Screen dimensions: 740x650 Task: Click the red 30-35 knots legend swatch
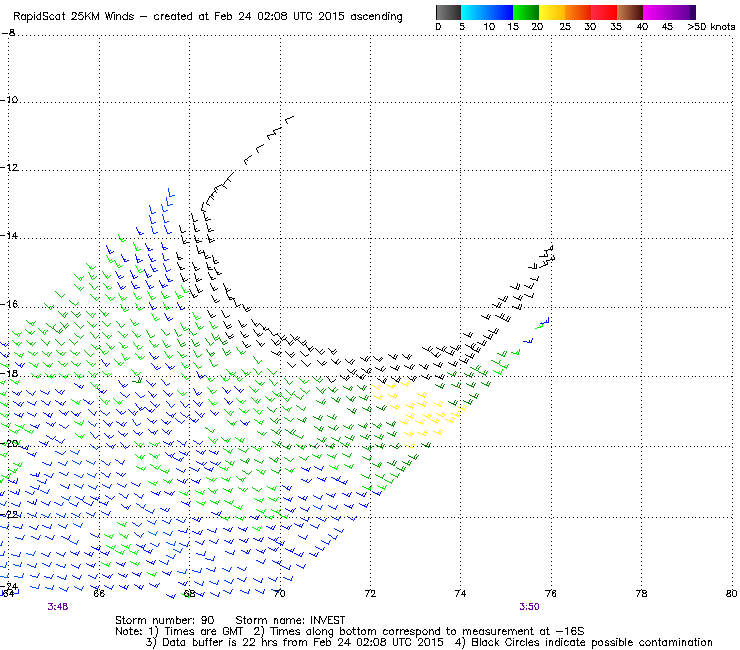click(x=604, y=12)
